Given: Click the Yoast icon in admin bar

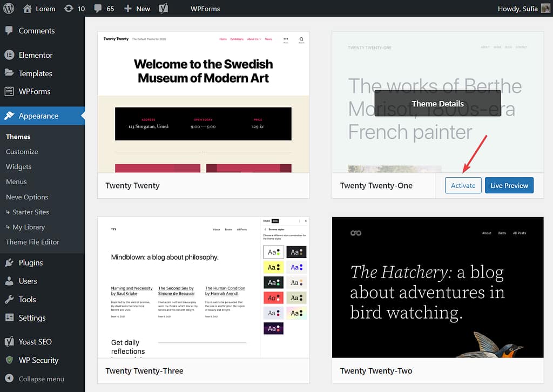Looking at the screenshot, I should [x=164, y=9].
